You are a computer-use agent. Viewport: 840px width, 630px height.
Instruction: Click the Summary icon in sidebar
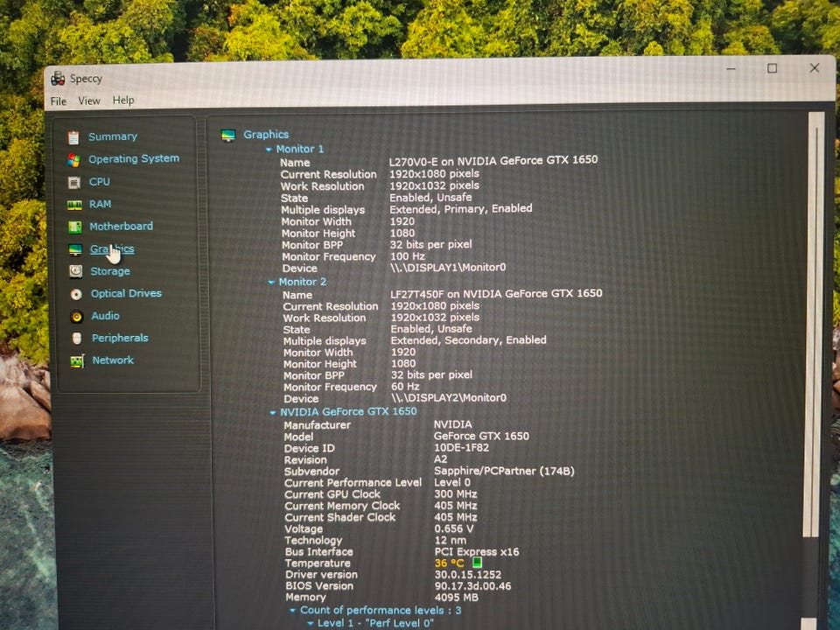coord(73,137)
